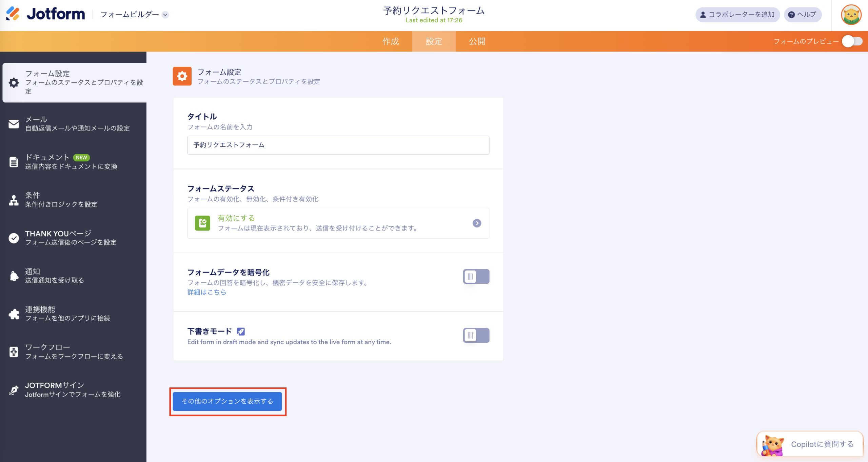The image size is (868, 462).
Task: Turn on 下書きモード draft mode
Action: point(476,335)
